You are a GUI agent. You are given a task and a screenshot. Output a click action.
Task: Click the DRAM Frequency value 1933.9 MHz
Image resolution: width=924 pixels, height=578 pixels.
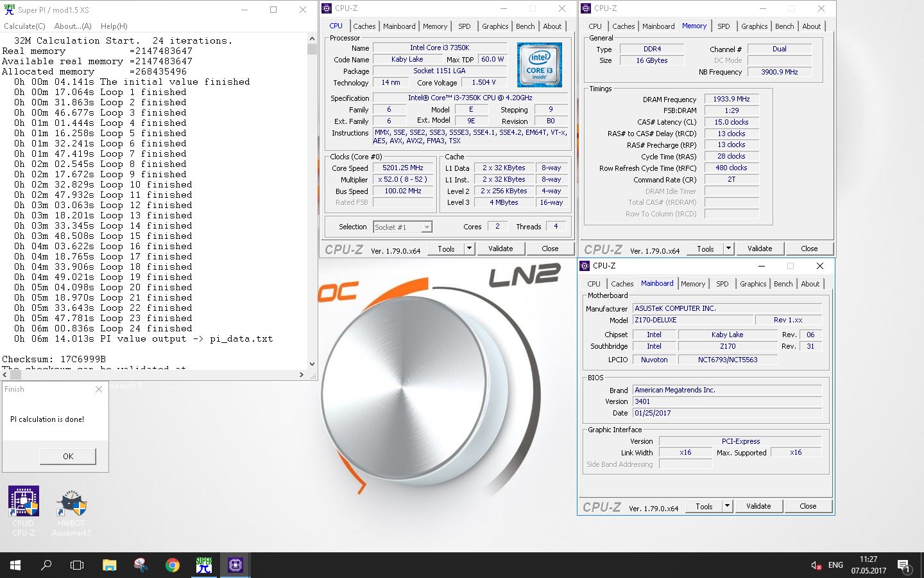click(x=732, y=100)
